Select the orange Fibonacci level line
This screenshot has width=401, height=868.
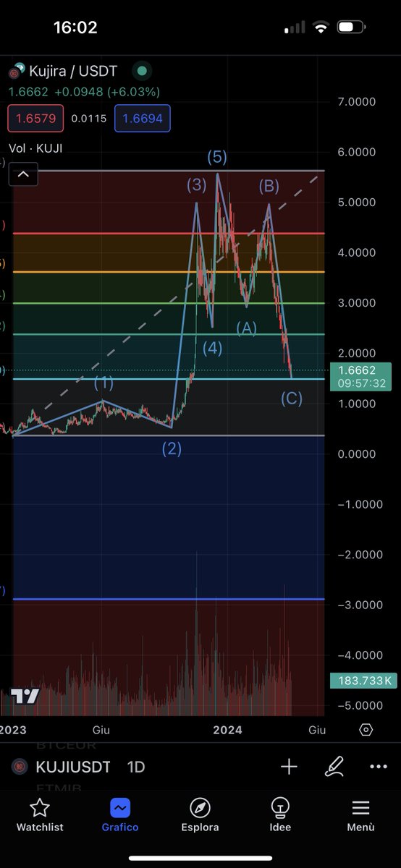[168, 272]
